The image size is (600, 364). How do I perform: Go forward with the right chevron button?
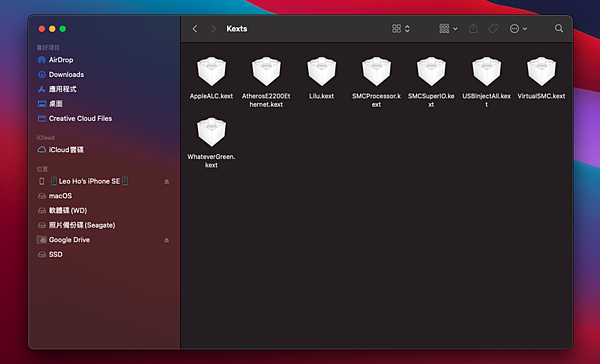tap(213, 29)
